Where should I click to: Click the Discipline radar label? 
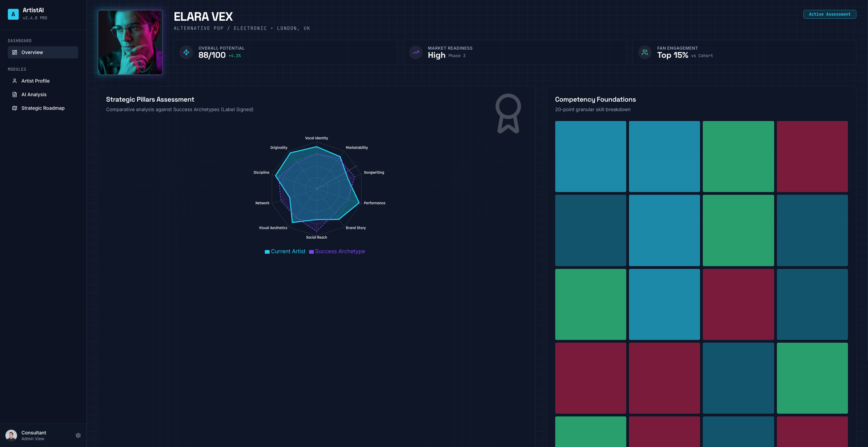point(261,172)
